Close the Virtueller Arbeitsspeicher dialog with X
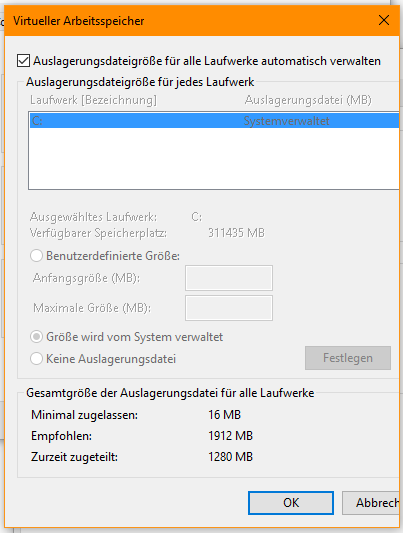 (384, 20)
